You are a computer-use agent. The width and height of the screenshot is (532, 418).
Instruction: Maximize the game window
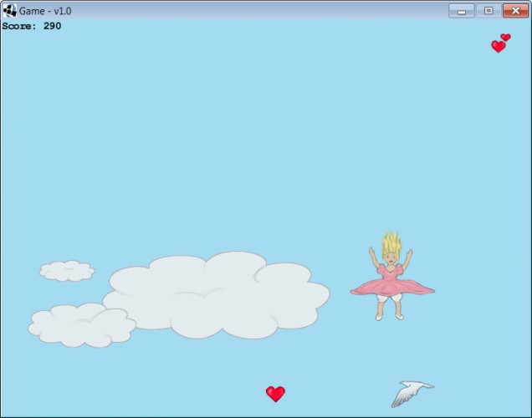point(489,11)
